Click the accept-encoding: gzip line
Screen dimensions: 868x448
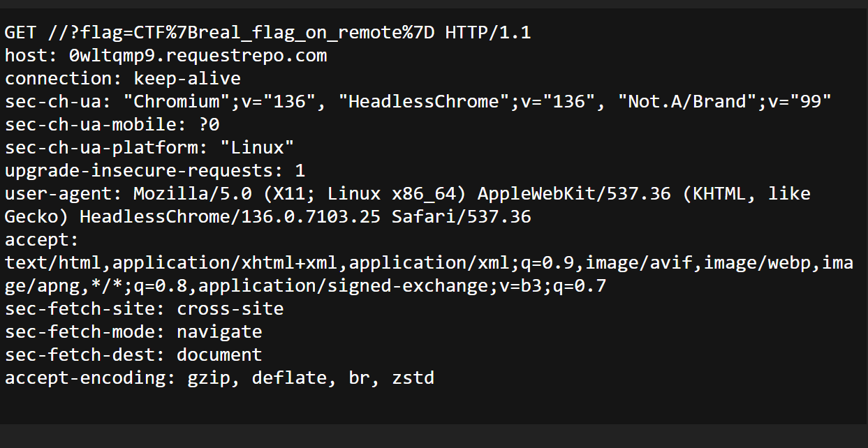[219, 378]
